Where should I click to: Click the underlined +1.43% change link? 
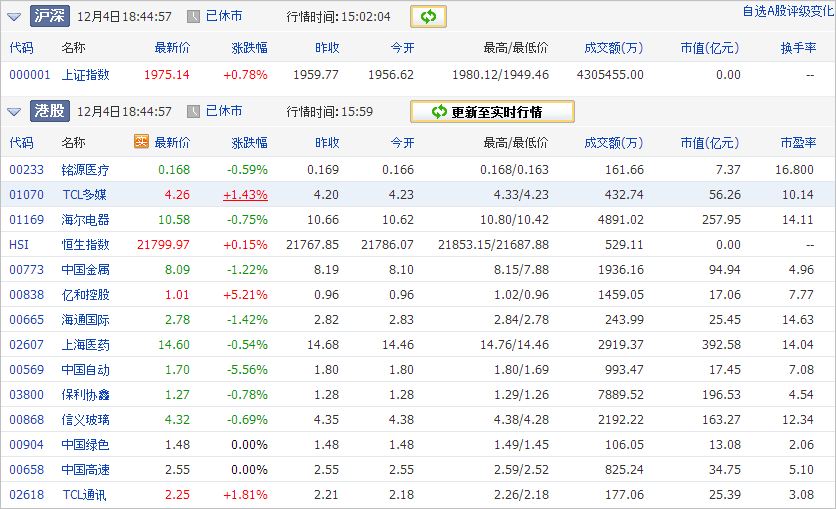(x=245, y=195)
